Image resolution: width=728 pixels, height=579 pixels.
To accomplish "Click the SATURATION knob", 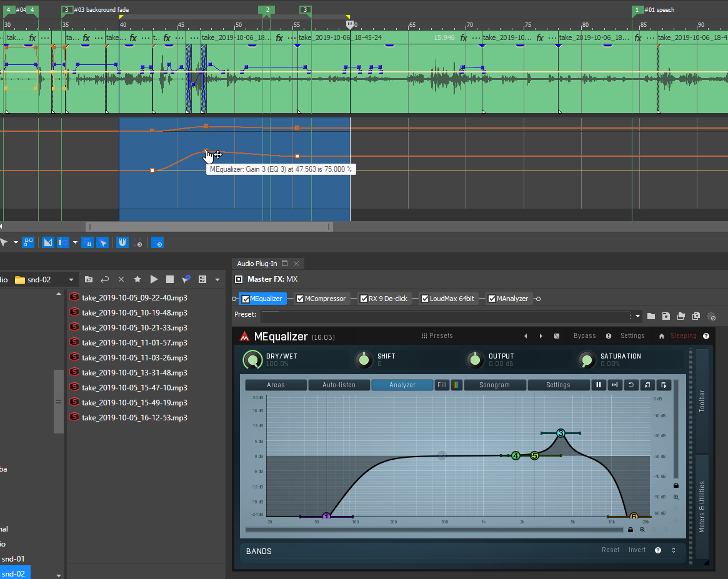I will point(587,360).
